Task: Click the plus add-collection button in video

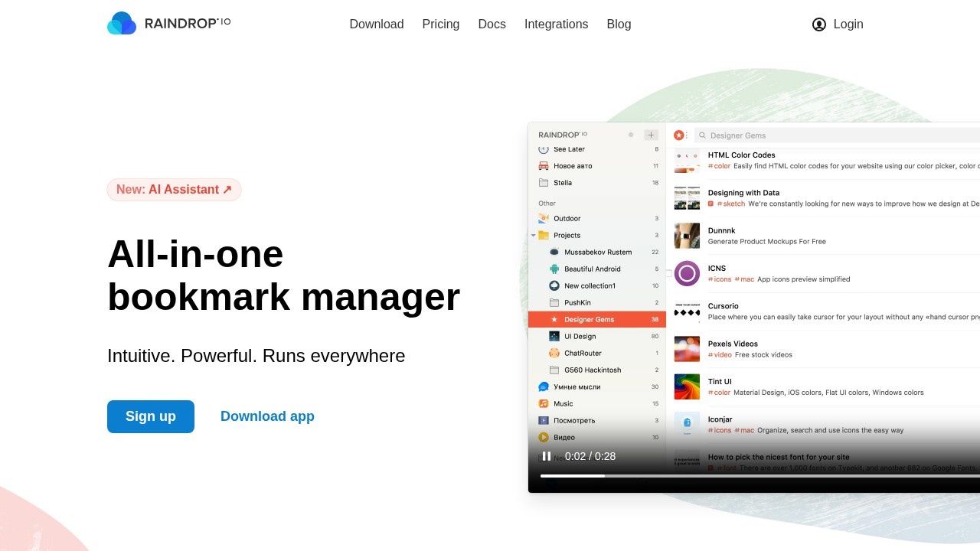Action: pyautogui.click(x=651, y=135)
